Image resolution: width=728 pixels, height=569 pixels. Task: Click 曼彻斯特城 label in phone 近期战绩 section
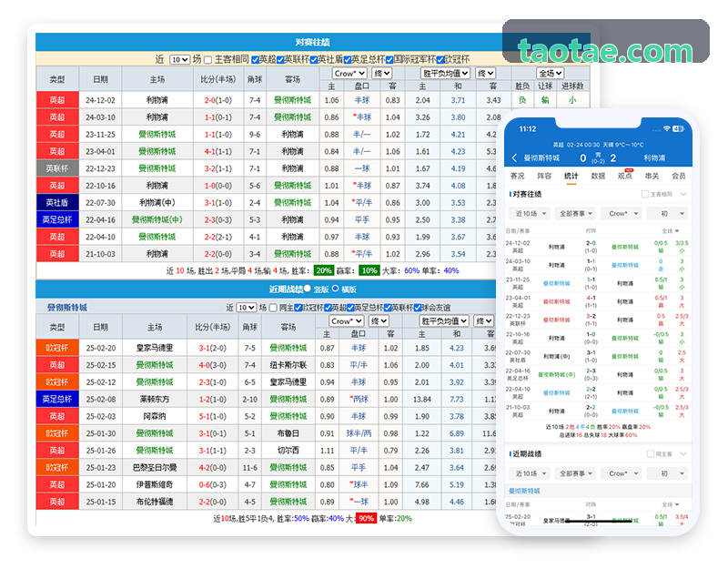pos(524,491)
